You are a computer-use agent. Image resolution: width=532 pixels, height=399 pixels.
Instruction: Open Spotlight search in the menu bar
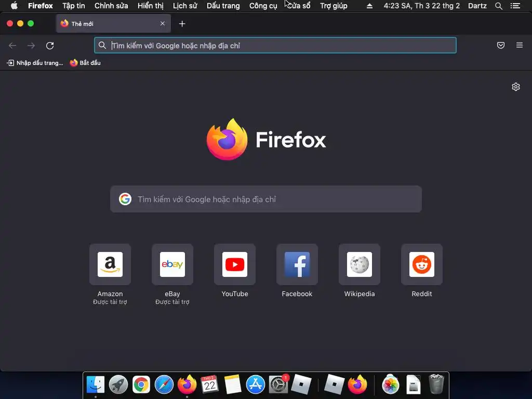(498, 6)
